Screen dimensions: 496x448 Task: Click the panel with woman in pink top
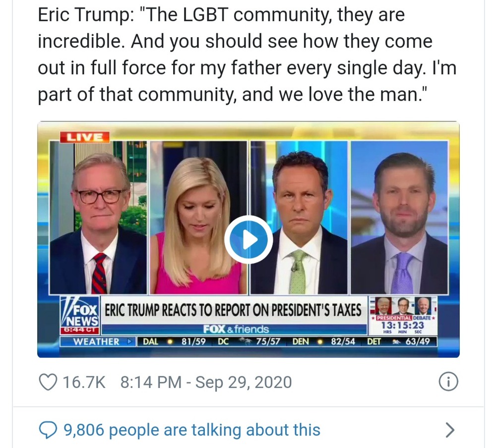pyautogui.click(x=198, y=218)
